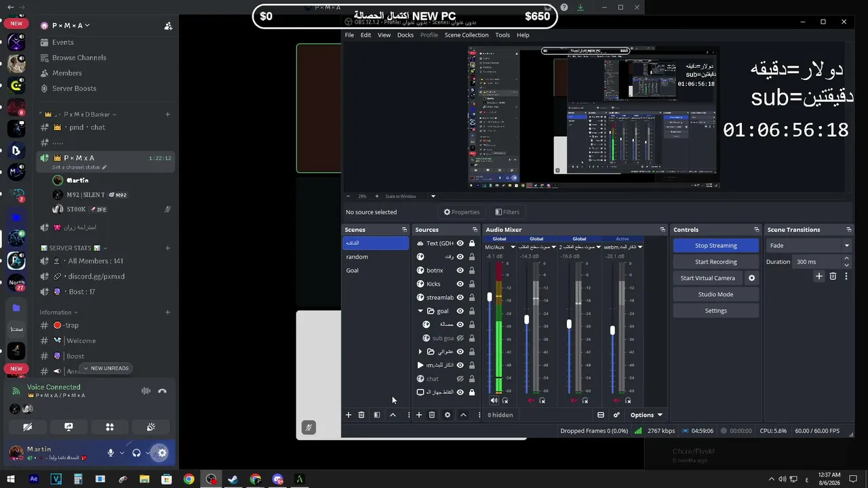Screen dimensions: 868x488
Task: Add a scene transition with plus icon
Action: [x=819, y=277]
